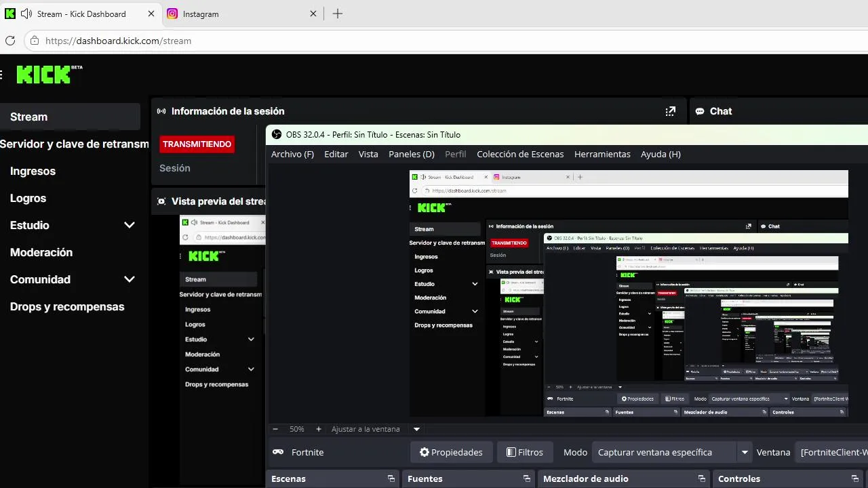
Task: Open OBS Colección de Escenas menu
Action: pos(520,154)
